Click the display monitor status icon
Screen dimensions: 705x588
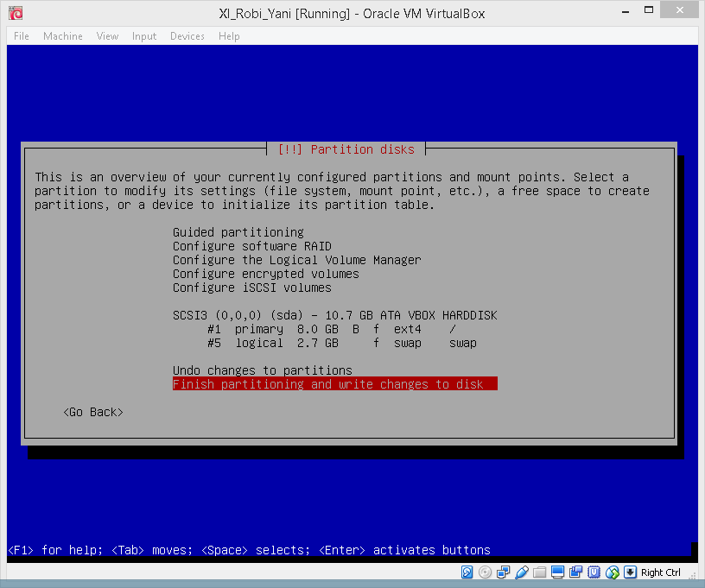pos(557,572)
